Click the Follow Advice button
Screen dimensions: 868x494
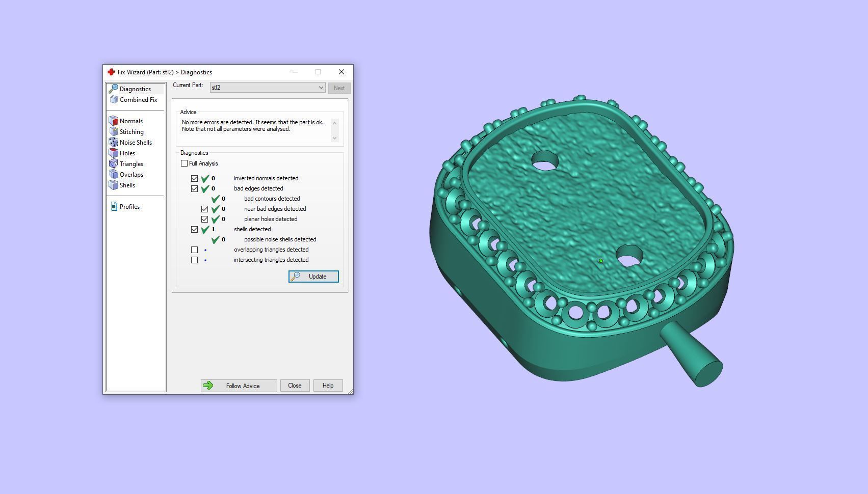[239, 386]
